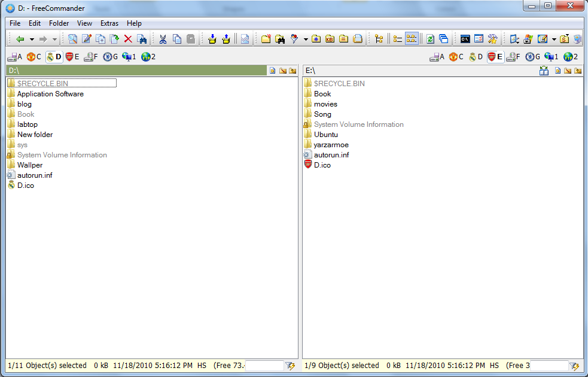Open DOS command prompt icon
Screen dimensions: 588x377
[x=465, y=39]
